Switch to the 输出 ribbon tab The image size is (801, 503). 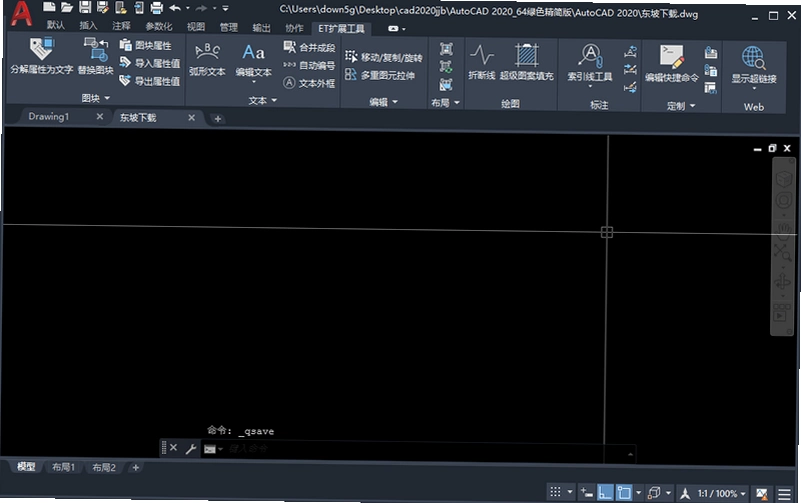point(261,28)
